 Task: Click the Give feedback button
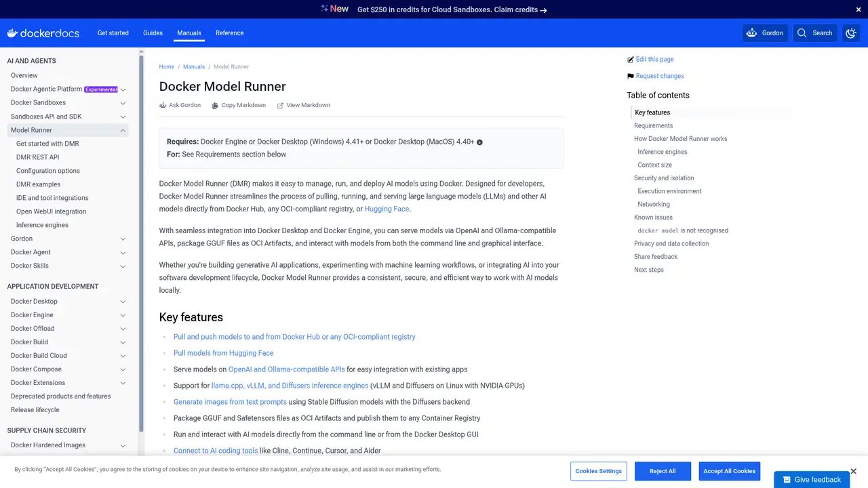click(812, 480)
